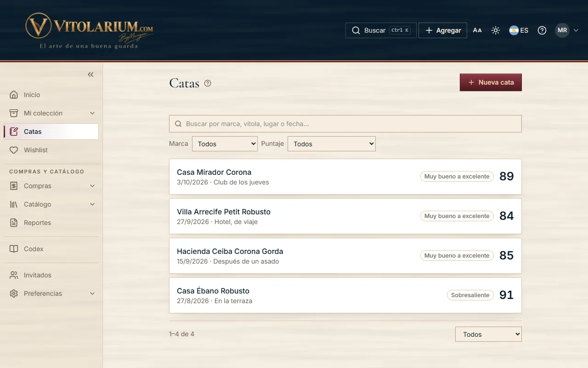Click the Wishlist heart icon

pyautogui.click(x=14, y=150)
